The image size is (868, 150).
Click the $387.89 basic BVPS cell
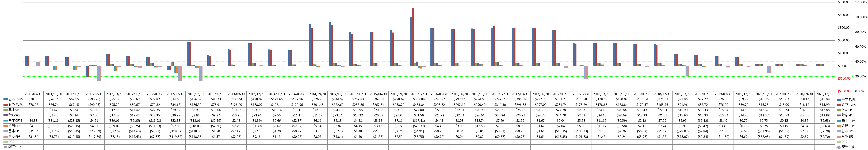[419, 99]
